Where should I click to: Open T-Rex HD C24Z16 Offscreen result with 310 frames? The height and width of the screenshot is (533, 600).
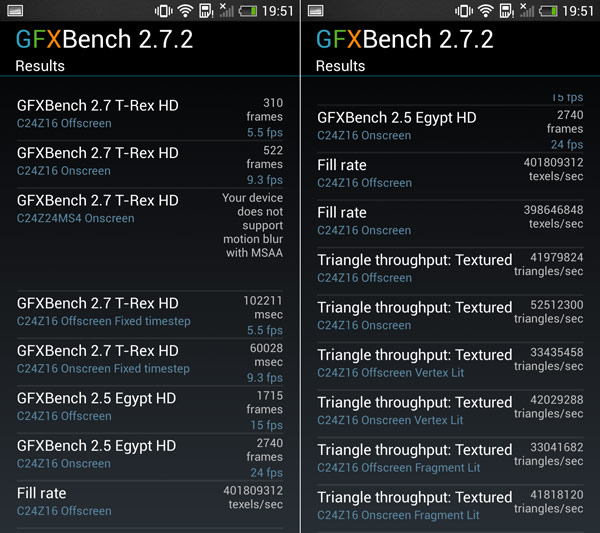(x=150, y=117)
